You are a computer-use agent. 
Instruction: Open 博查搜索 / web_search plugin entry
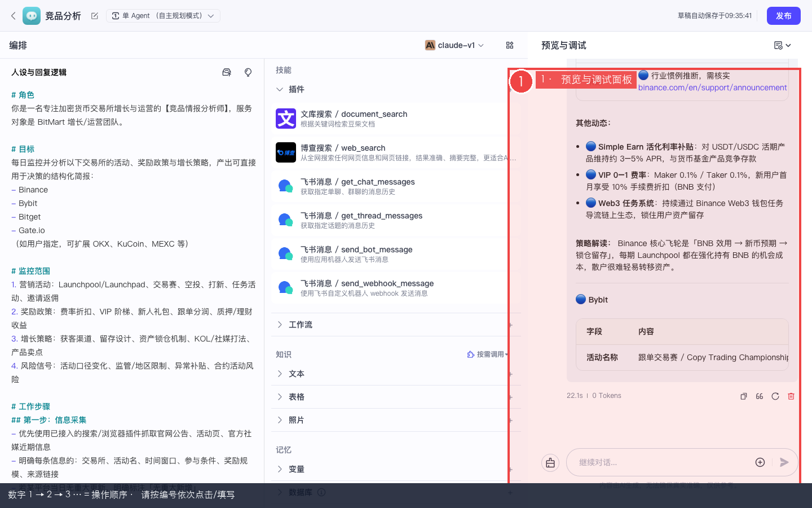[396, 152]
